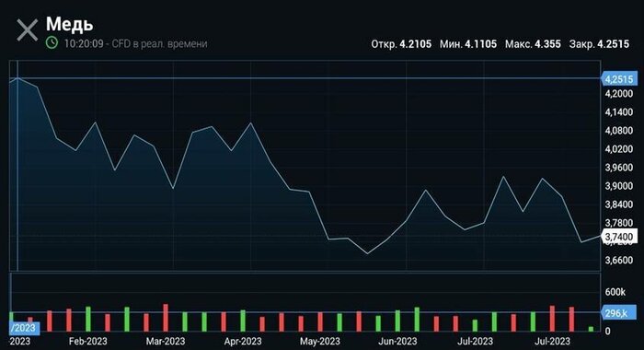The image size is (644, 350).
Task: Select Jun-2023 on the time axis
Action: [x=397, y=342]
